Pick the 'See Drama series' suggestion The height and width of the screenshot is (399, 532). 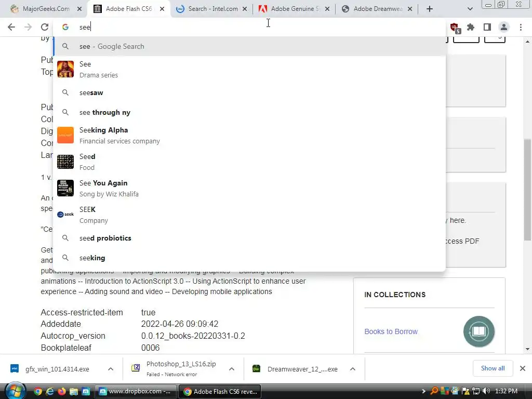tap(249, 69)
